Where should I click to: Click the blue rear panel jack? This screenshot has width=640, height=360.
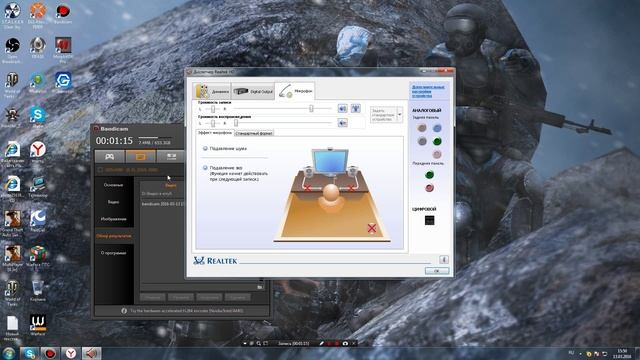437,128
